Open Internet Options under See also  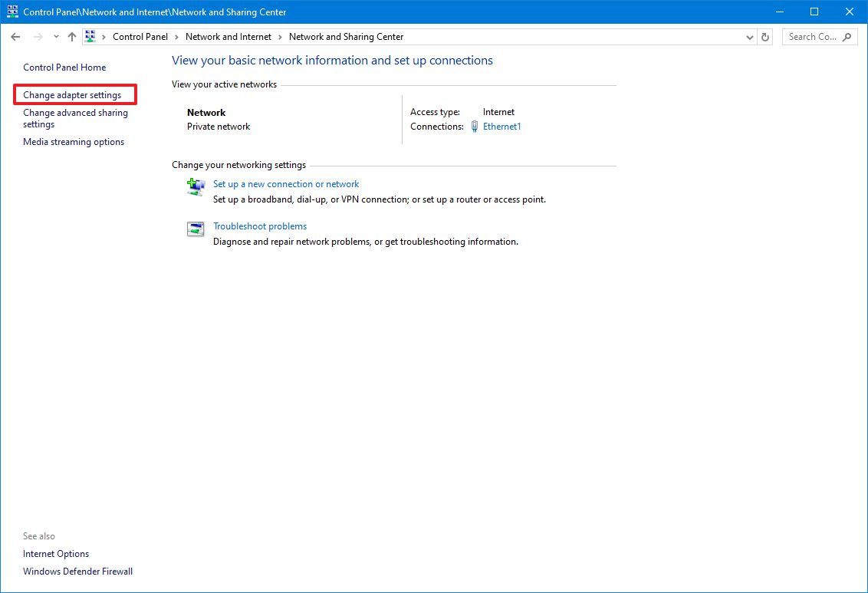[x=55, y=553]
